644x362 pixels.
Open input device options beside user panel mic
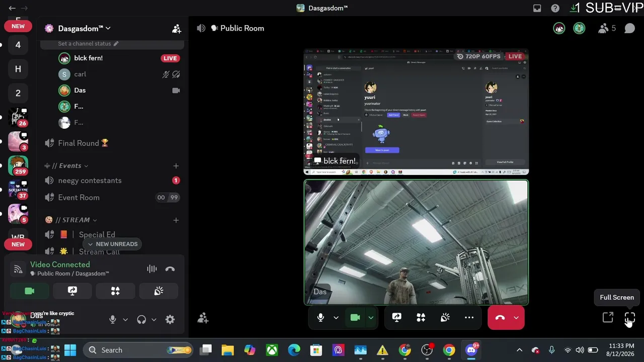click(x=125, y=319)
